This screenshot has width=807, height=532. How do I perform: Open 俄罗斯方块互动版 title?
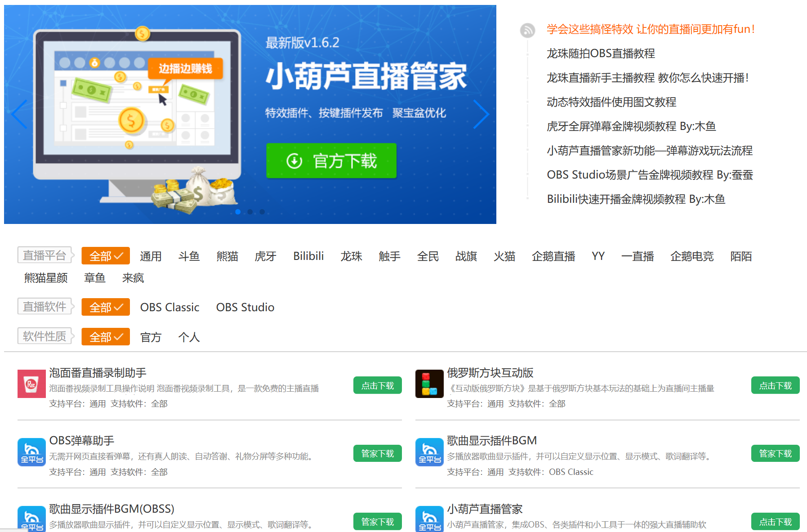click(x=490, y=373)
